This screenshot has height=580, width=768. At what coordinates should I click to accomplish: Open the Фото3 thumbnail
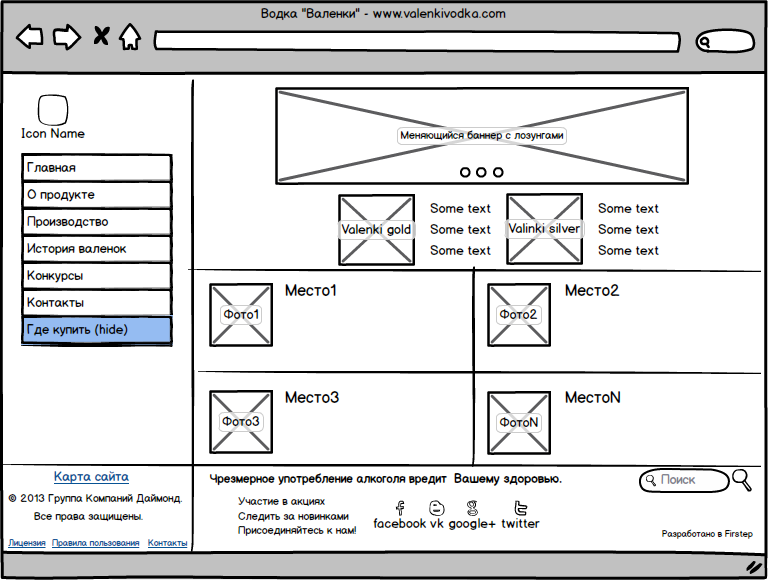point(241,422)
